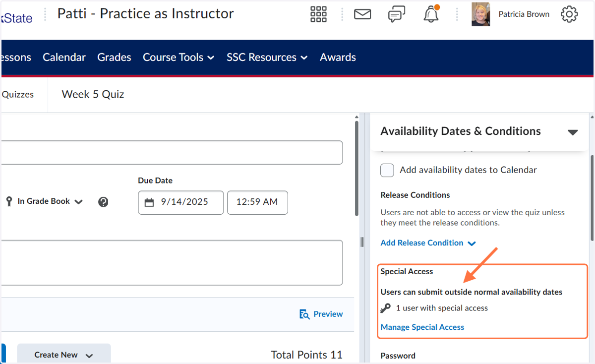Open the message alerts envelope icon
595x364 pixels.
point(362,14)
